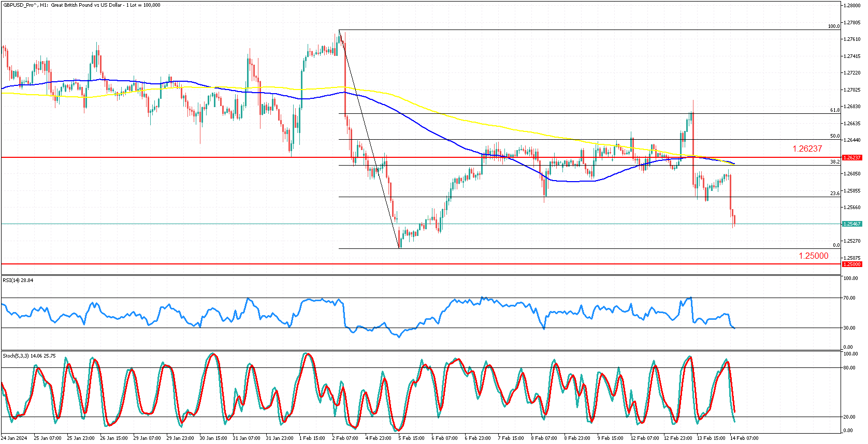Click the 6 Feb 23:00 time label
Screen dimensions: 868x444
point(478,438)
